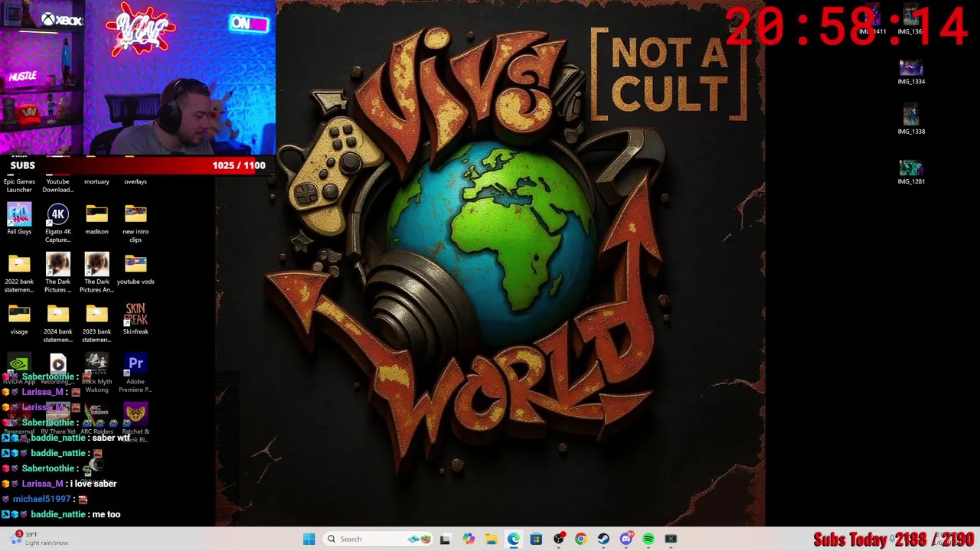The height and width of the screenshot is (551, 980).
Task: Select the Skinfreak game shortcut
Action: tap(136, 319)
